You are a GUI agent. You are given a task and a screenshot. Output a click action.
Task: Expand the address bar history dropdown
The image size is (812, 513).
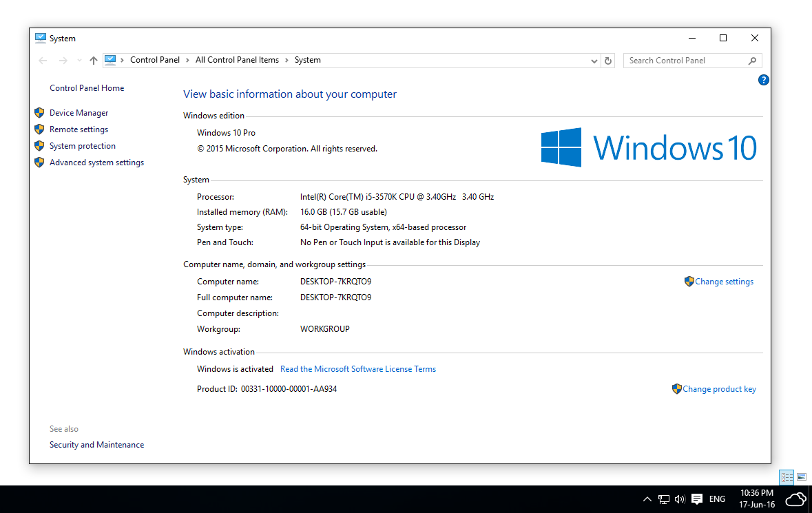tap(594, 61)
